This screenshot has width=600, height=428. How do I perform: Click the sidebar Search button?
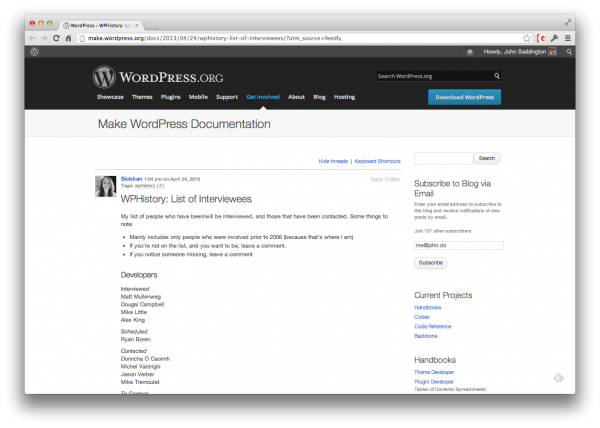pos(487,158)
